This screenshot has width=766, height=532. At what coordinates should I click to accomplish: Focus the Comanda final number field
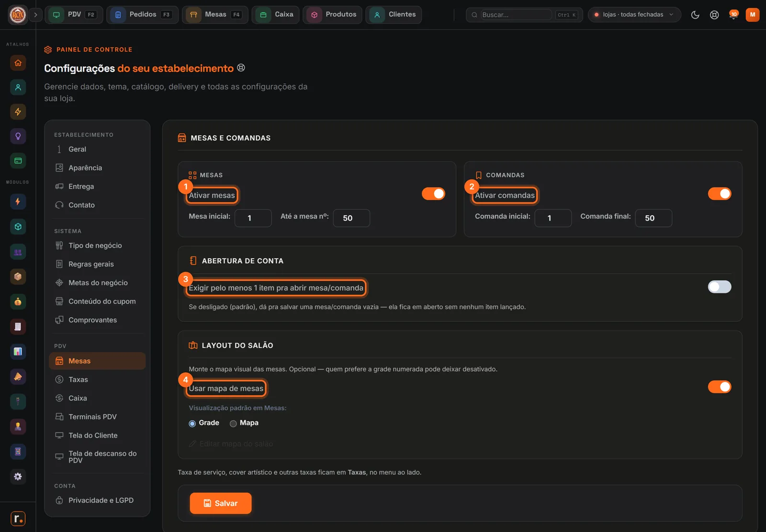(654, 218)
